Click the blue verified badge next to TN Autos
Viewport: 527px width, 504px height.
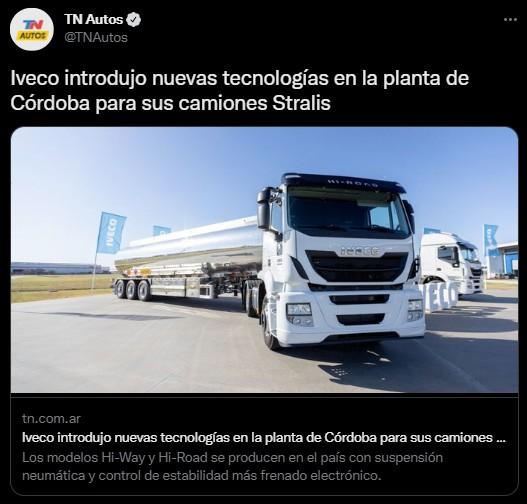(x=133, y=19)
